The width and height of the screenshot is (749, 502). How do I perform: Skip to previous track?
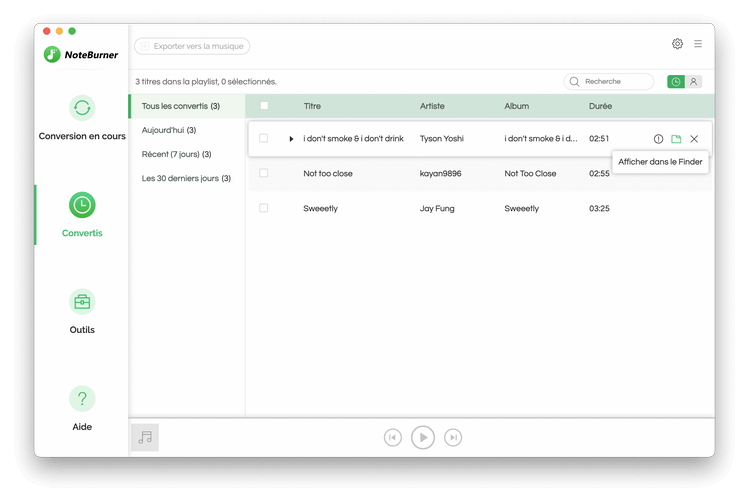pos(393,438)
